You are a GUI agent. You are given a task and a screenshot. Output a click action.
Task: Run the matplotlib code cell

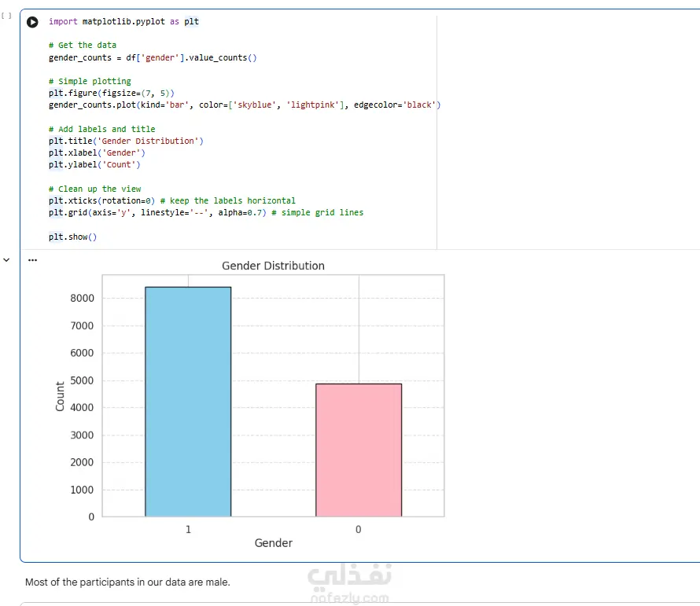[32, 22]
